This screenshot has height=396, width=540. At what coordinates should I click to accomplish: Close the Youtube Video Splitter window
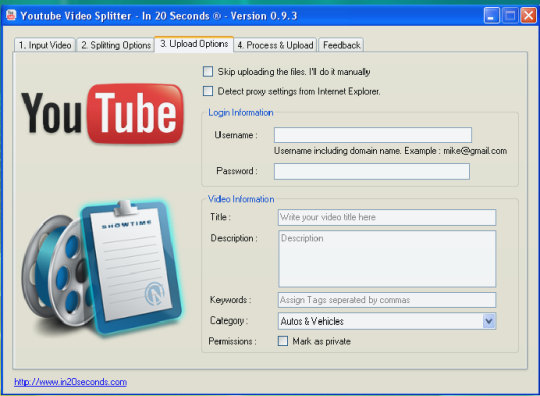(x=528, y=16)
